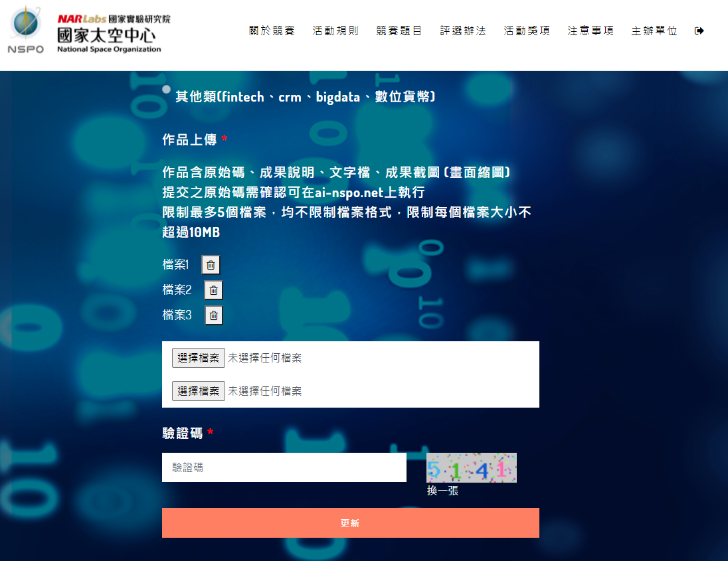The width and height of the screenshot is (728, 561).
Task: Open the 競賽題目 menu item
Action: tap(399, 31)
